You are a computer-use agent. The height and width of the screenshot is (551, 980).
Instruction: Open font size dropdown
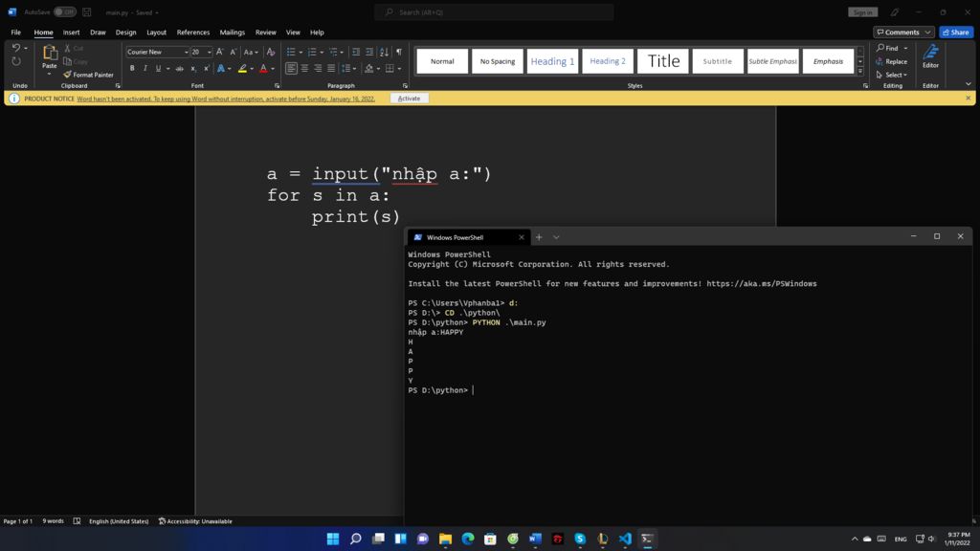click(x=209, y=52)
